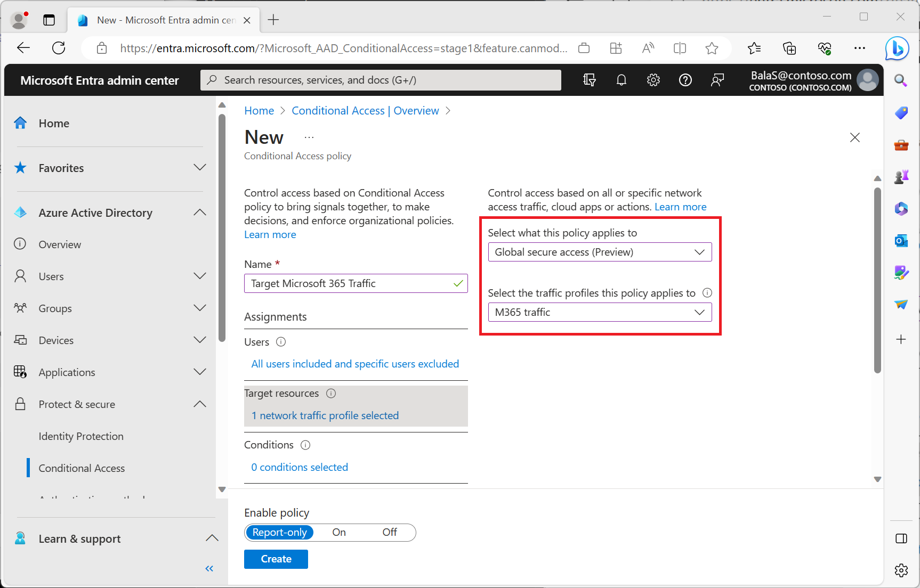Click the Outlook icon in Edge sidebar
920x588 pixels.
[901, 241]
